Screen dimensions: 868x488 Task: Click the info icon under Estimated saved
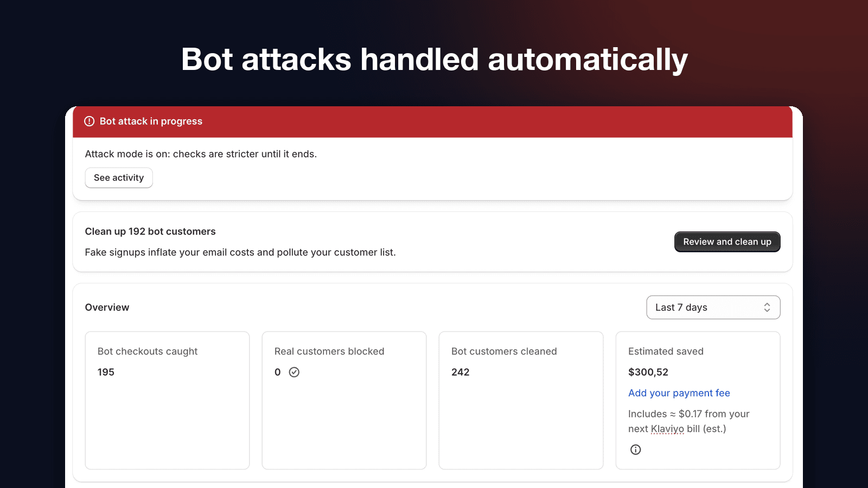click(x=635, y=450)
